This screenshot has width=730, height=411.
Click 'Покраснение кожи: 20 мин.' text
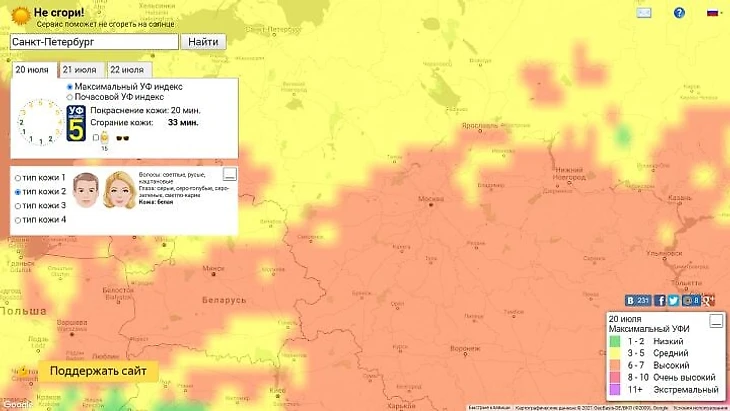(x=145, y=110)
